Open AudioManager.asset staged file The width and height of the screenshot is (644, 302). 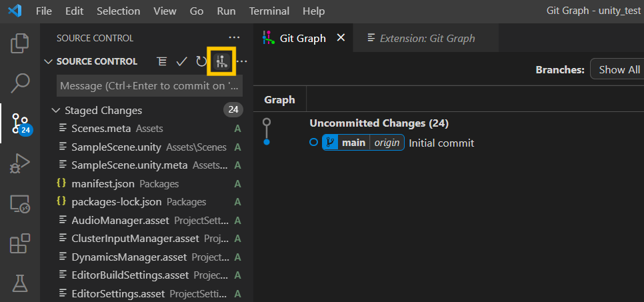(147, 220)
